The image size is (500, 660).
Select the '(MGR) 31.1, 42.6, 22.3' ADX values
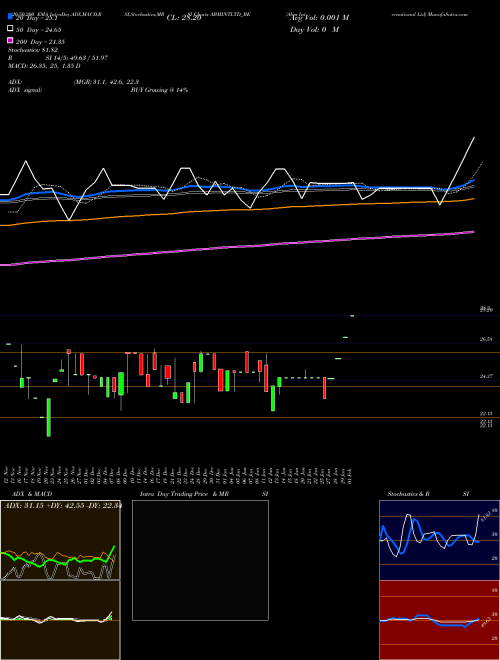[106, 82]
